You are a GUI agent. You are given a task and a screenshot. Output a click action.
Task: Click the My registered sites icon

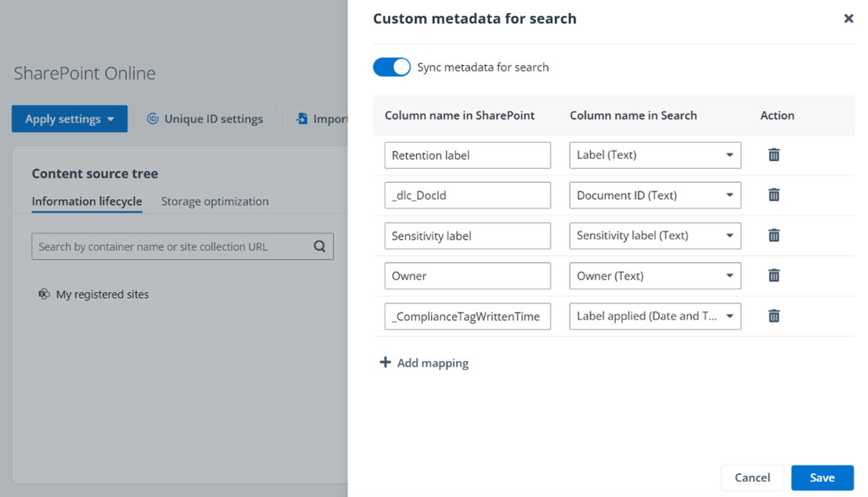tap(44, 294)
